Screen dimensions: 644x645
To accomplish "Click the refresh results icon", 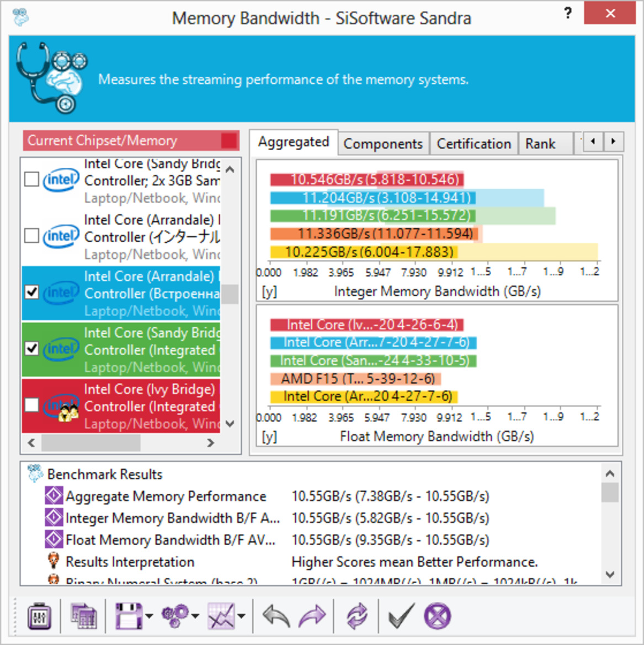I will pyautogui.click(x=356, y=616).
